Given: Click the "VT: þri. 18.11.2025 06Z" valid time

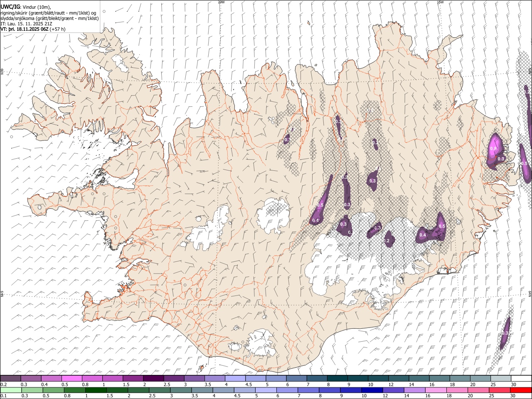Looking at the screenshot, I should tap(25, 30).
